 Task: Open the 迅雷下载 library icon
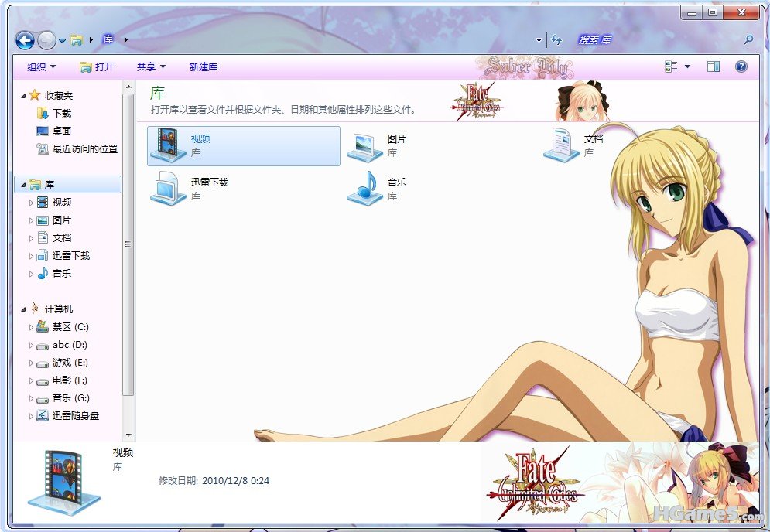(168, 189)
